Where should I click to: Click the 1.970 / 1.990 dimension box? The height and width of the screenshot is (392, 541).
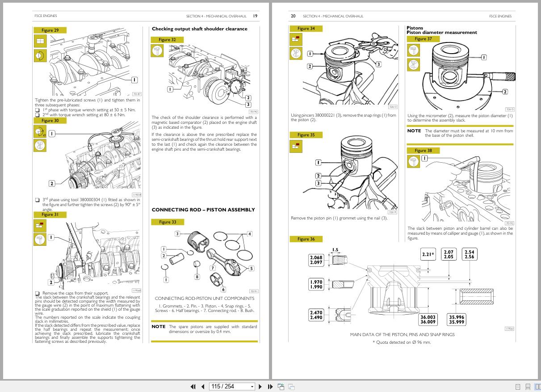pyautogui.click(x=316, y=284)
